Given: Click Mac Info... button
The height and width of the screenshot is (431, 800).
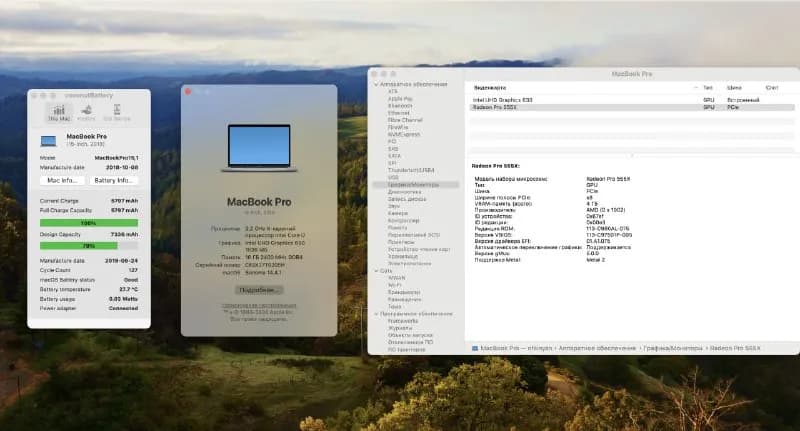Looking at the screenshot, I should (62, 181).
